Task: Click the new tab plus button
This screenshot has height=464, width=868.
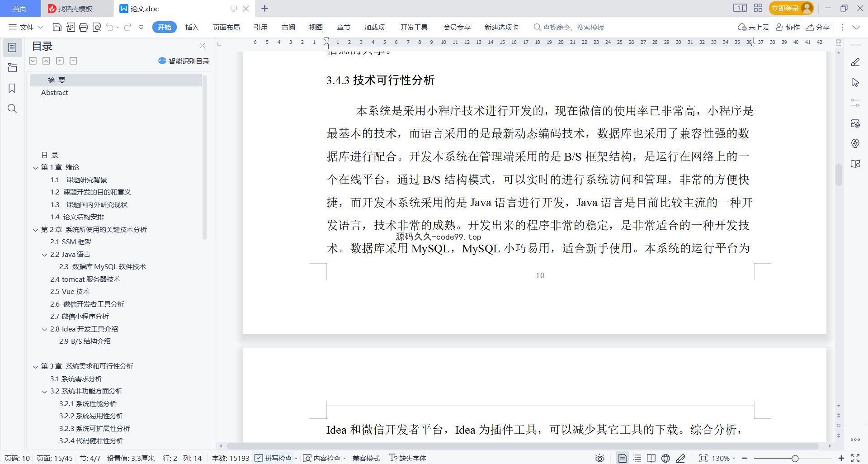Action: tap(264, 9)
